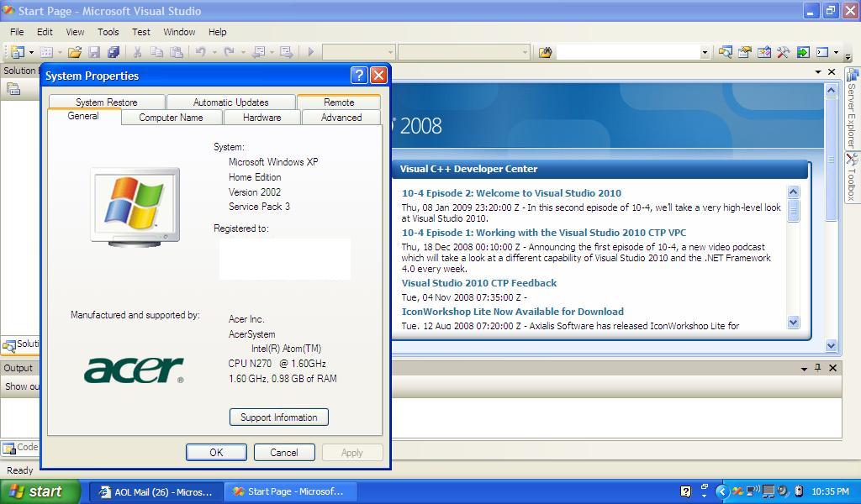Switch to the Remote tab
861x504 pixels.
click(x=339, y=102)
